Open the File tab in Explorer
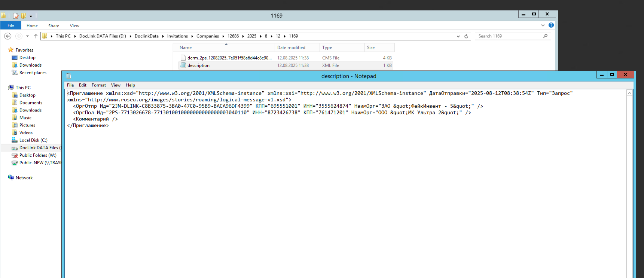 pyautogui.click(x=11, y=25)
